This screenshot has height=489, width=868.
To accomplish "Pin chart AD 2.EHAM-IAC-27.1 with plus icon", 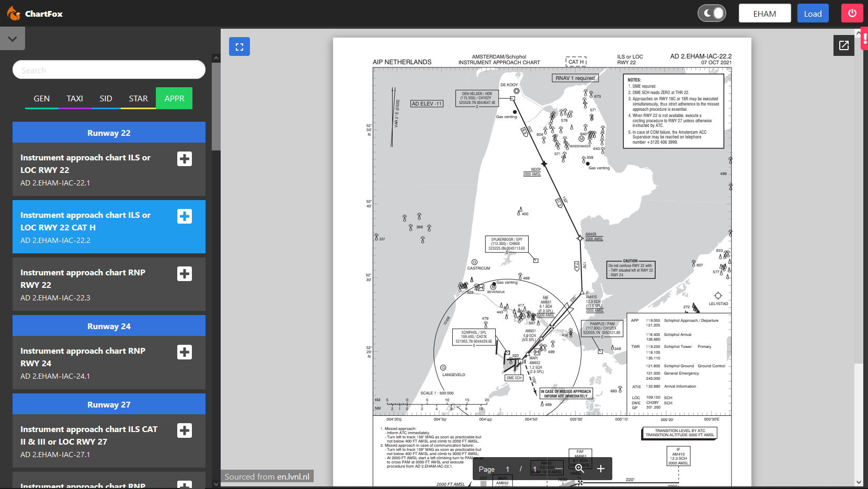I will (185, 430).
